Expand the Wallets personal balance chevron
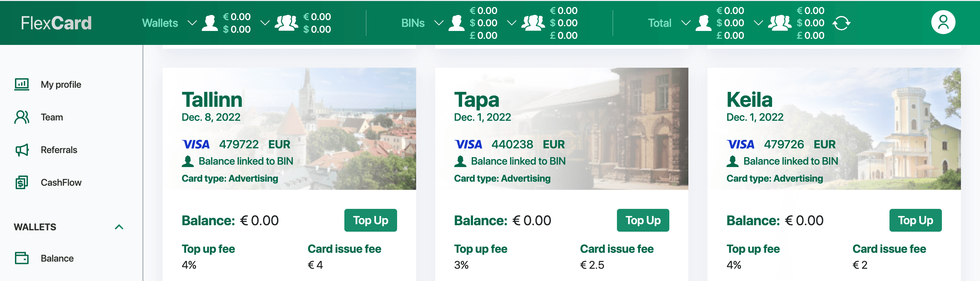 192,23
